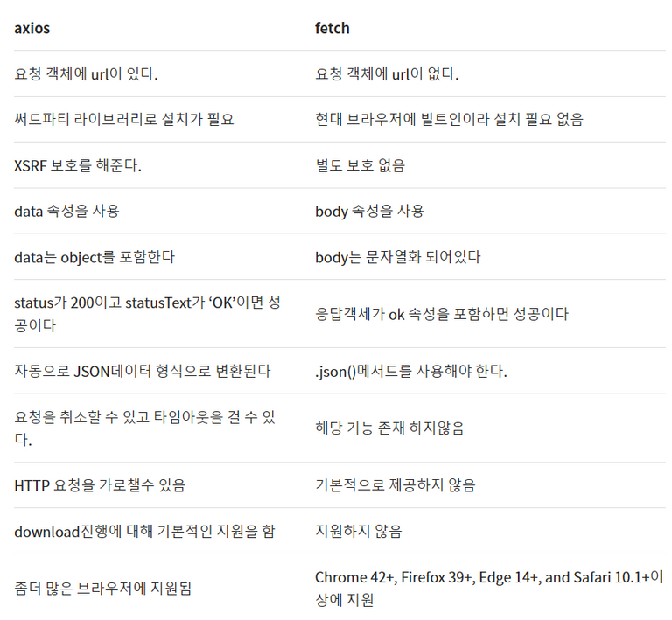Click the 'Chrome 42+, Firefox 39+' browser support cell
This screenshot has height=620, width=672.
tap(489, 589)
